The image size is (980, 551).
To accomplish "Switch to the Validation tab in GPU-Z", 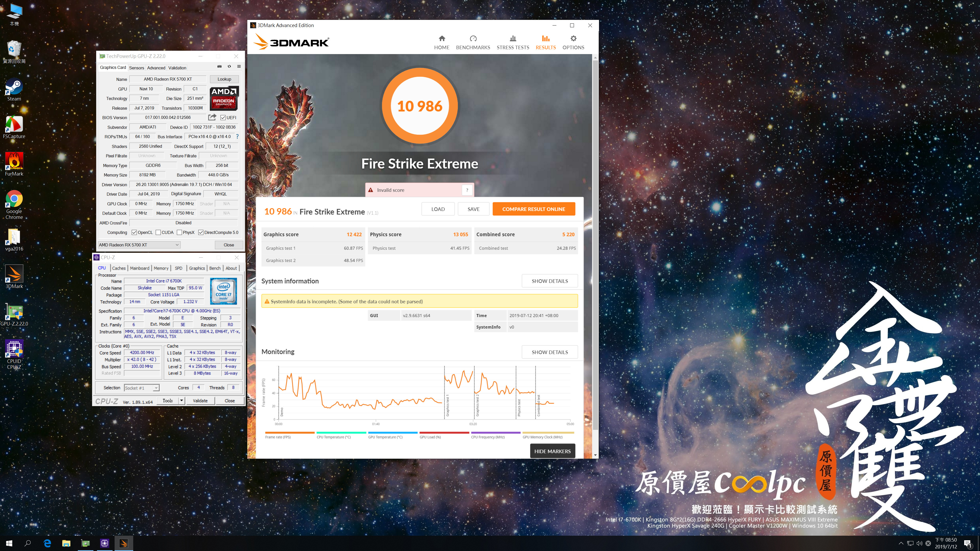I will point(177,68).
